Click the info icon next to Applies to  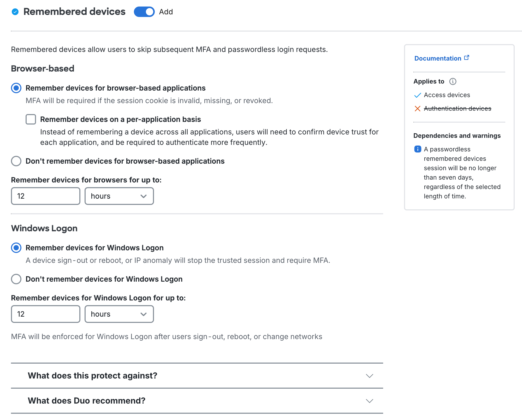(453, 81)
